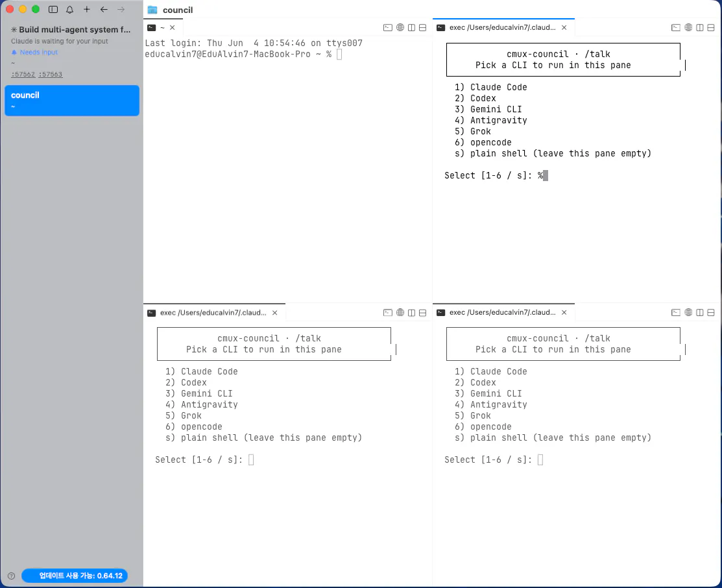
Task: Click the new terminal icon in top-left pane
Action: tap(388, 28)
